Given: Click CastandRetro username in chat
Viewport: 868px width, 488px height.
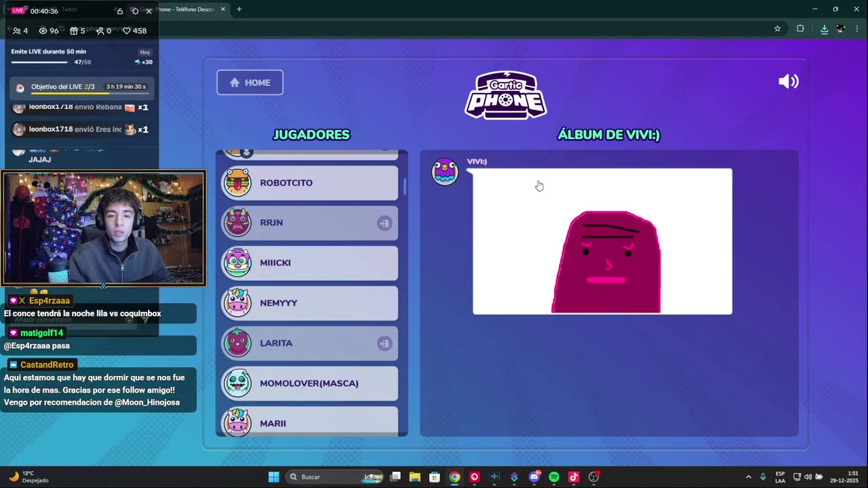Looking at the screenshot, I should click(x=47, y=365).
